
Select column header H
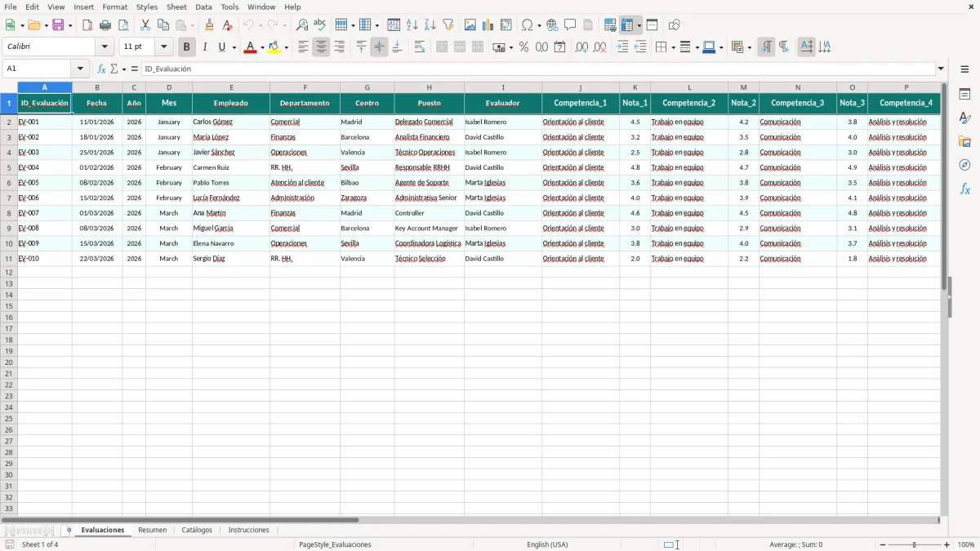point(429,87)
